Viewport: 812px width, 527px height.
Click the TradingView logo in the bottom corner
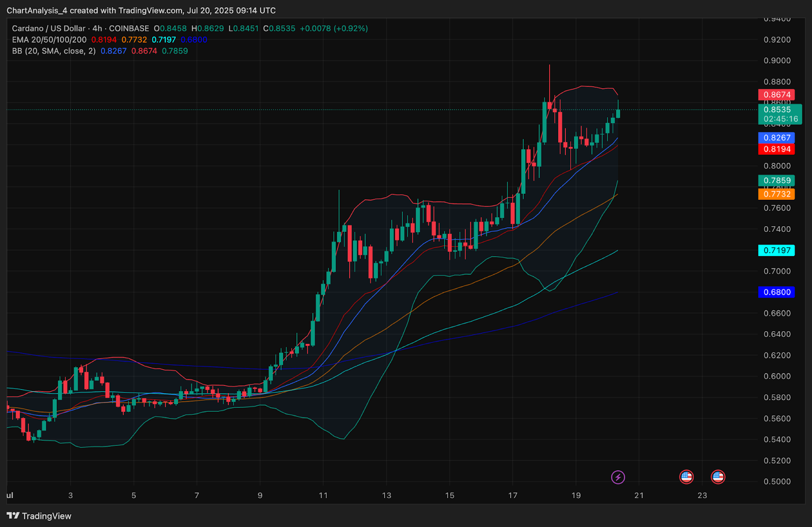coord(39,516)
